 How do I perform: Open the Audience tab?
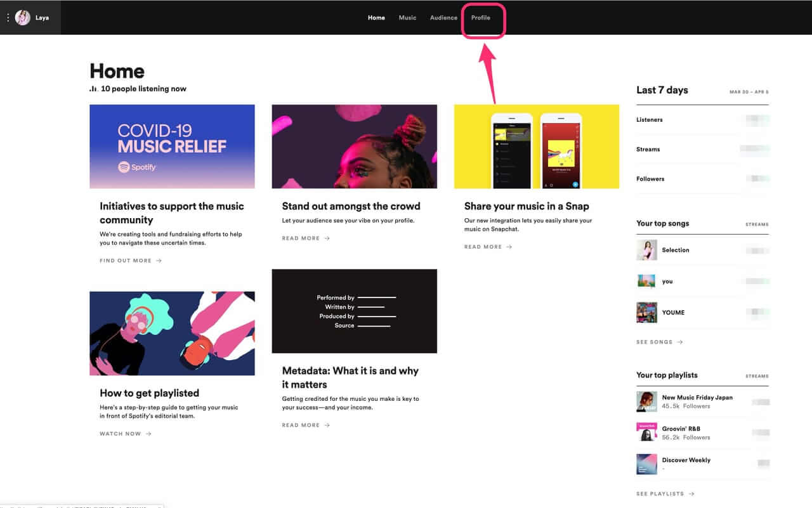click(x=443, y=18)
